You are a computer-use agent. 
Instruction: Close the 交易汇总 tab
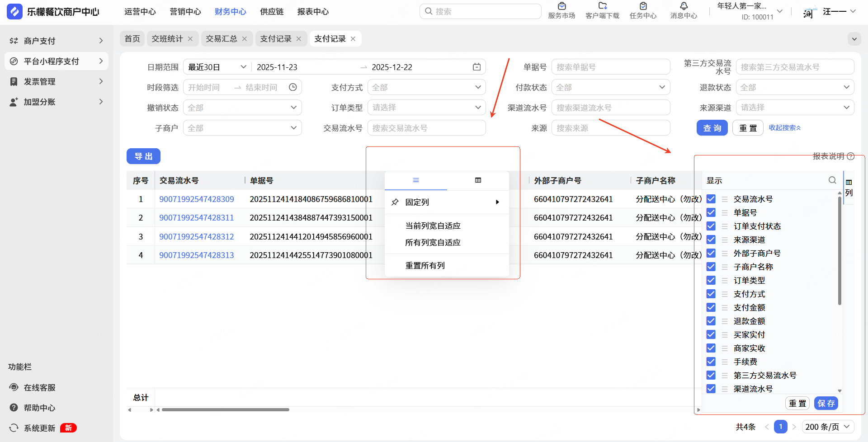(x=245, y=39)
